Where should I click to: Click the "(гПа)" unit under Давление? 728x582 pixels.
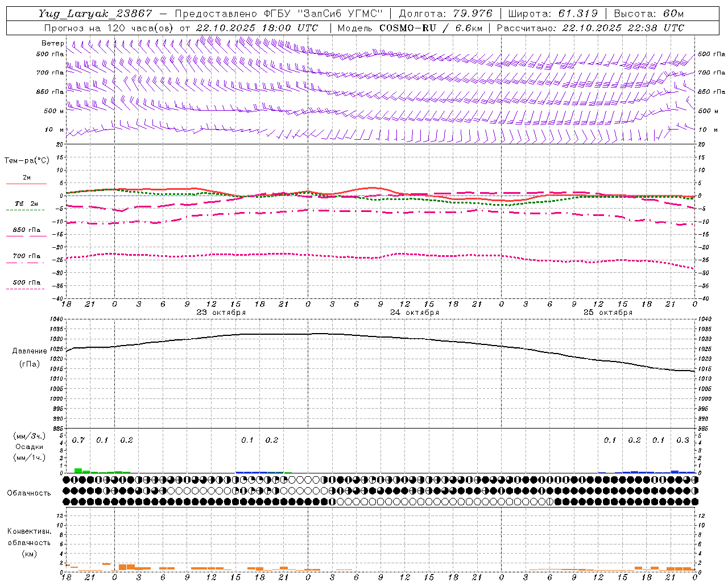pos(30,364)
